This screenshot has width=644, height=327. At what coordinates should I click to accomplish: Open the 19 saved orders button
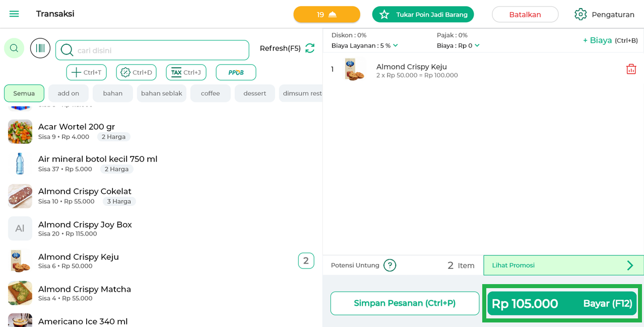pos(327,15)
